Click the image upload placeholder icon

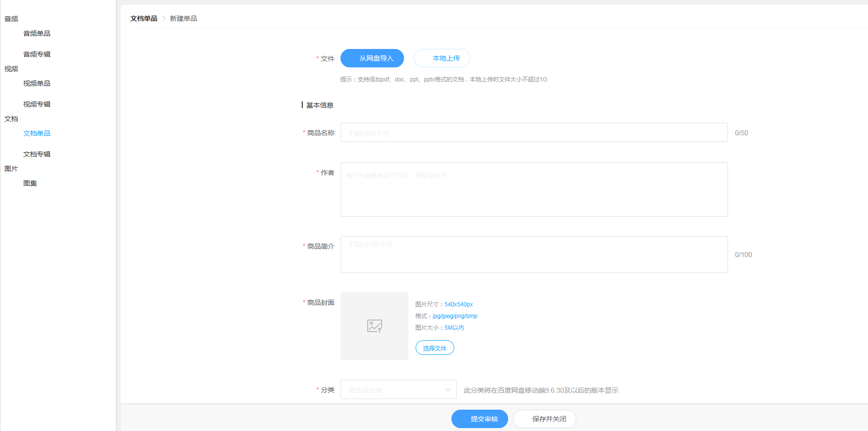tap(374, 326)
